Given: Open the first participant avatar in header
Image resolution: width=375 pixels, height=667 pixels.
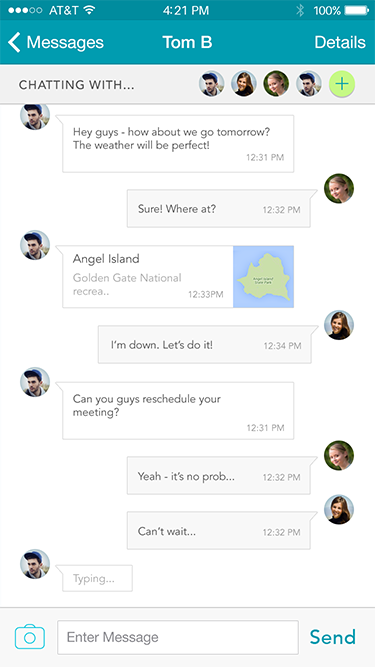Looking at the screenshot, I should (212, 83).
